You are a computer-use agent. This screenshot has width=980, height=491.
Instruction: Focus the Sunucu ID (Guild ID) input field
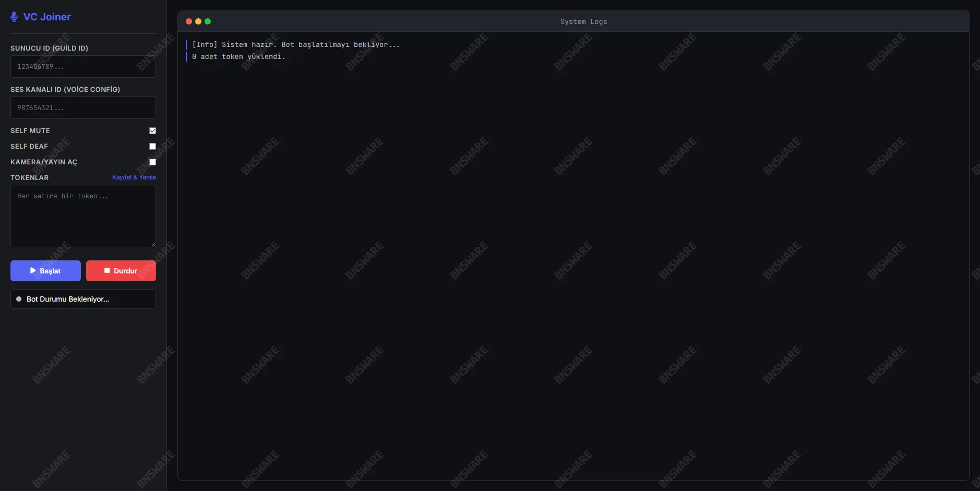pyautogui.click(x=83, y=66)
